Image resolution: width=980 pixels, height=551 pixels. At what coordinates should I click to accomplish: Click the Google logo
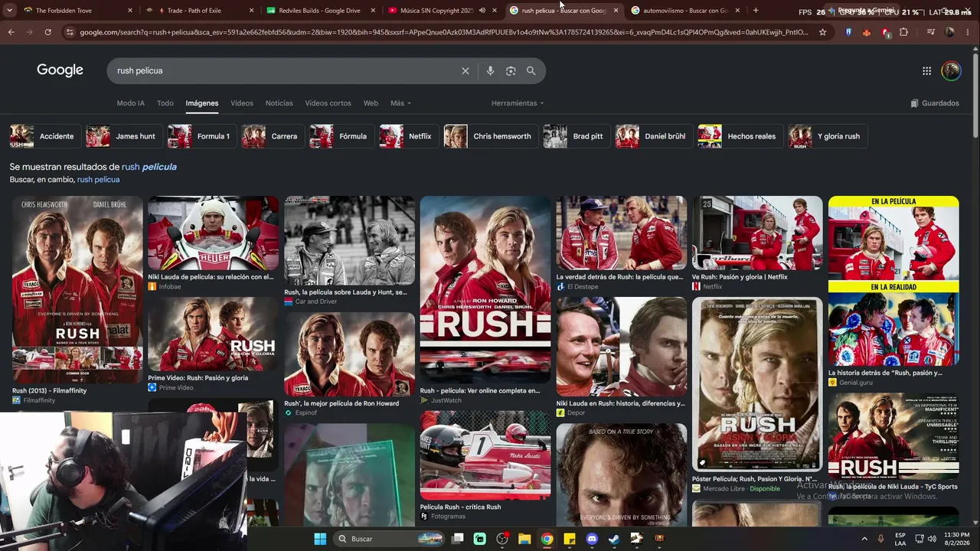click(60, 70)
